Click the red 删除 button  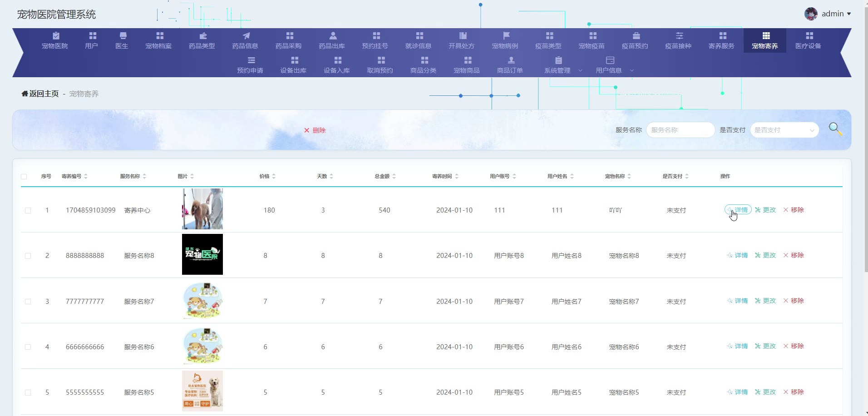(x=315, y=130)
